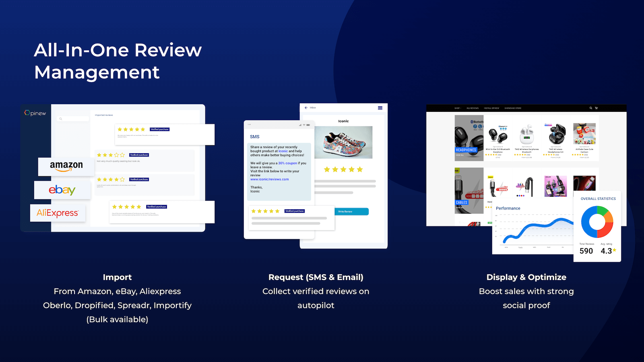Screen dimensions: 644x362
Task: Click the Wi-Fi icon in phone status bar
Action: pyautogui.click(x=304, y=125)
